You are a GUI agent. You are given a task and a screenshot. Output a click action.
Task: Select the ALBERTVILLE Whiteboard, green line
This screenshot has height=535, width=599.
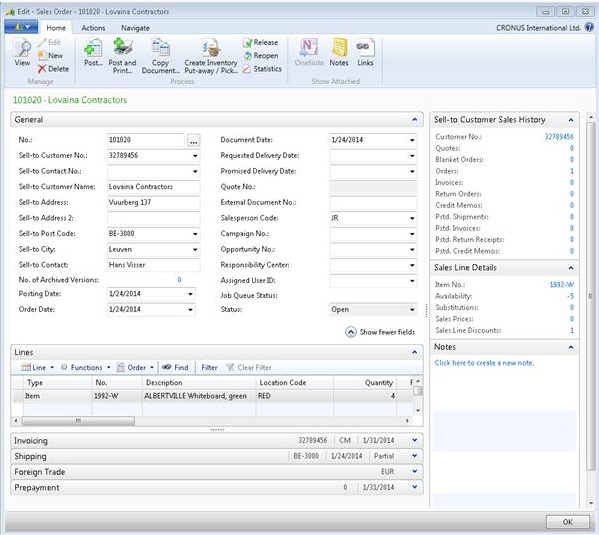tap(195, 396)
